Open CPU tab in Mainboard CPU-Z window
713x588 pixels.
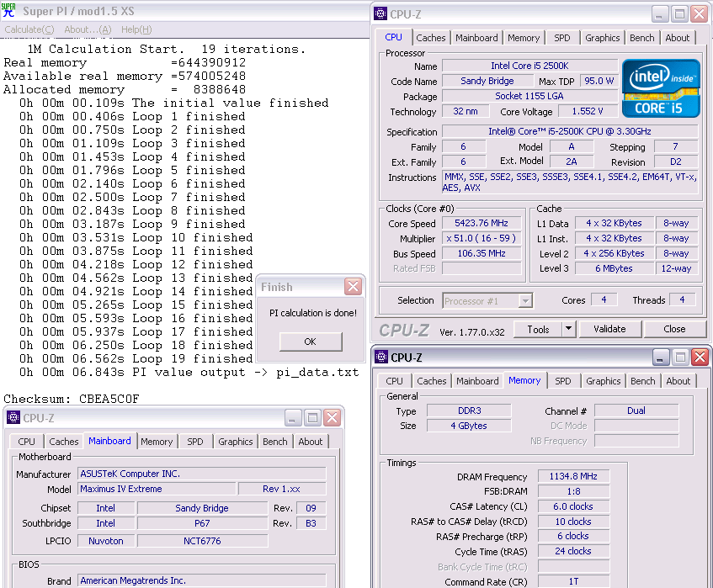tap(26, 442)
